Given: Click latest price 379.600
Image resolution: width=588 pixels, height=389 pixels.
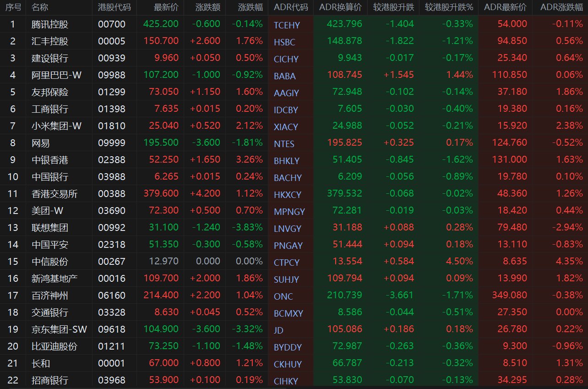Looking at the screenshot, I should coord(161,194).
